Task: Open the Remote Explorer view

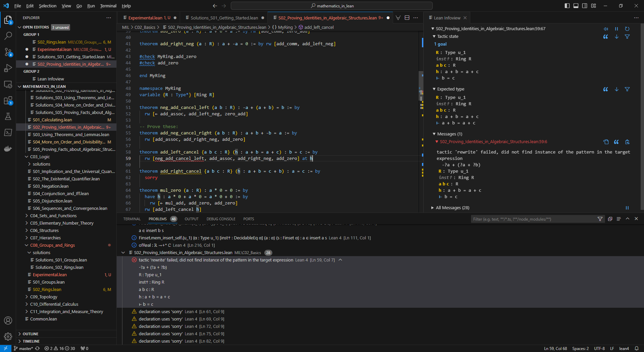Action: [8, 84]
